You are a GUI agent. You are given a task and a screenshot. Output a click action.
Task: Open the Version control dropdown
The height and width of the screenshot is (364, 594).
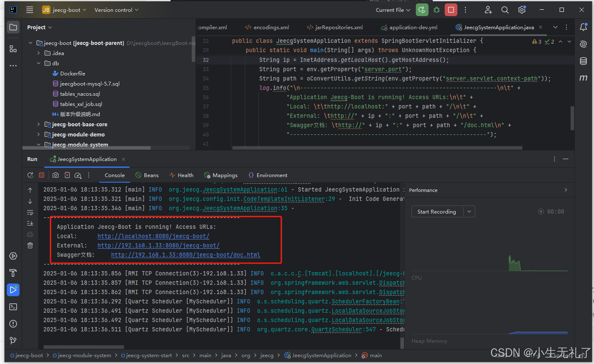(x=116, y=10)
